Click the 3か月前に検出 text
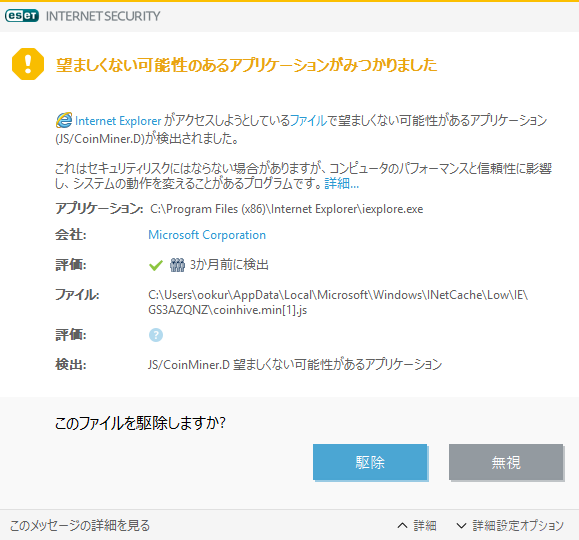This screenshot has height=540, width=579. tap(229, 265)
